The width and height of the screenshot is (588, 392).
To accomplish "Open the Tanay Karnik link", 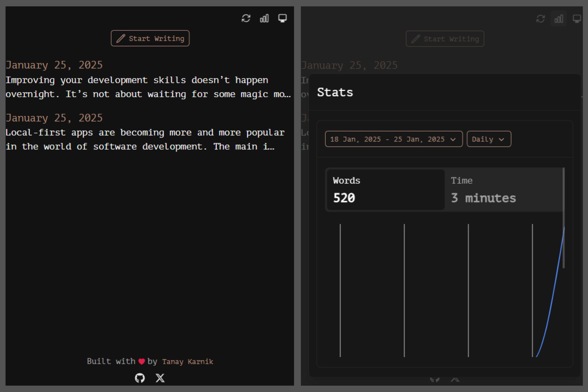I will point(187,361).
